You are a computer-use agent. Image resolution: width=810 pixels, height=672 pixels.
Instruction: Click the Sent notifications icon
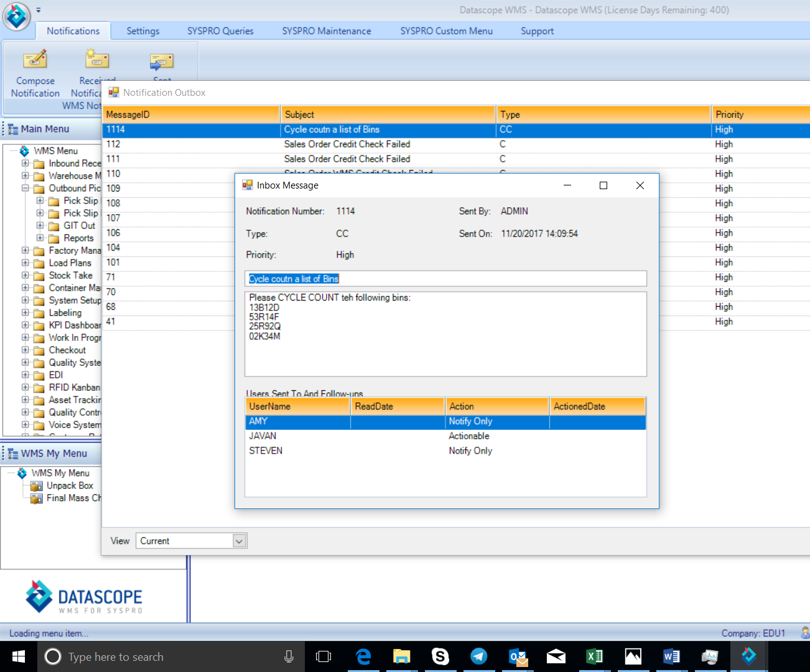[161, 60]
